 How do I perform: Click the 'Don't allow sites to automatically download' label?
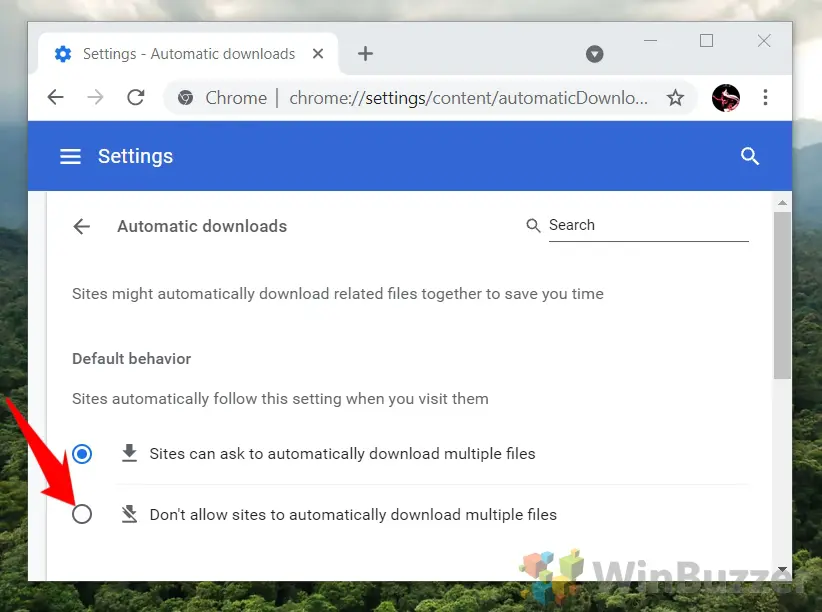[x=353, y=515]
